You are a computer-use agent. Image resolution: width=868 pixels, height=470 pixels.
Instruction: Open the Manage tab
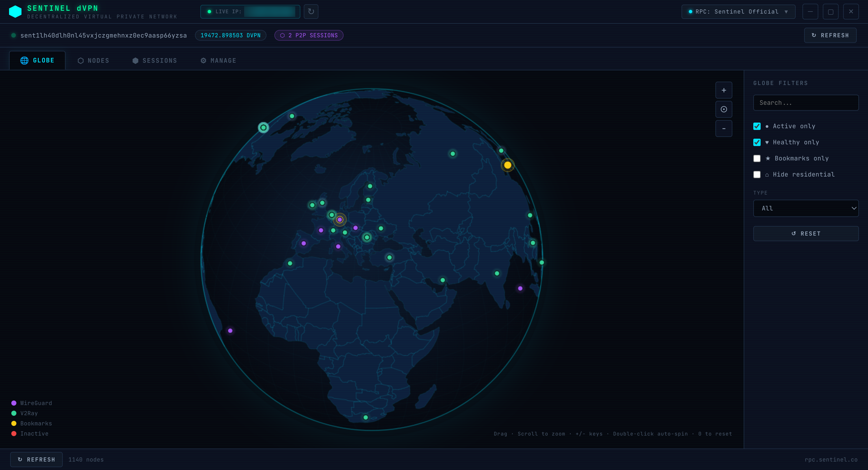coord(218,61)
